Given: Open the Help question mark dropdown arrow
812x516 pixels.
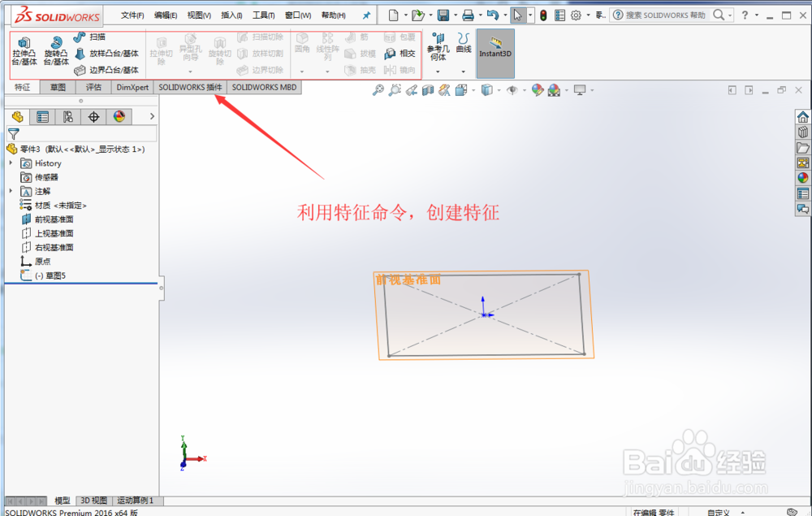Looking at the screenshot, I should pos(757,15).
